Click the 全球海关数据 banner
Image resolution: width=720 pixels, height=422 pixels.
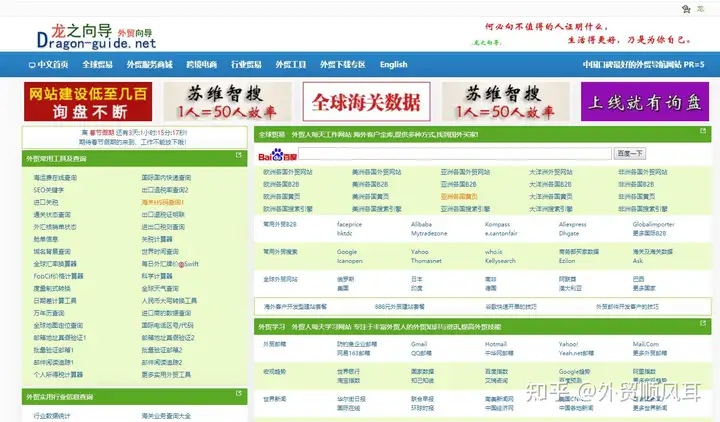pyautogui.click(x=366, y=101)
